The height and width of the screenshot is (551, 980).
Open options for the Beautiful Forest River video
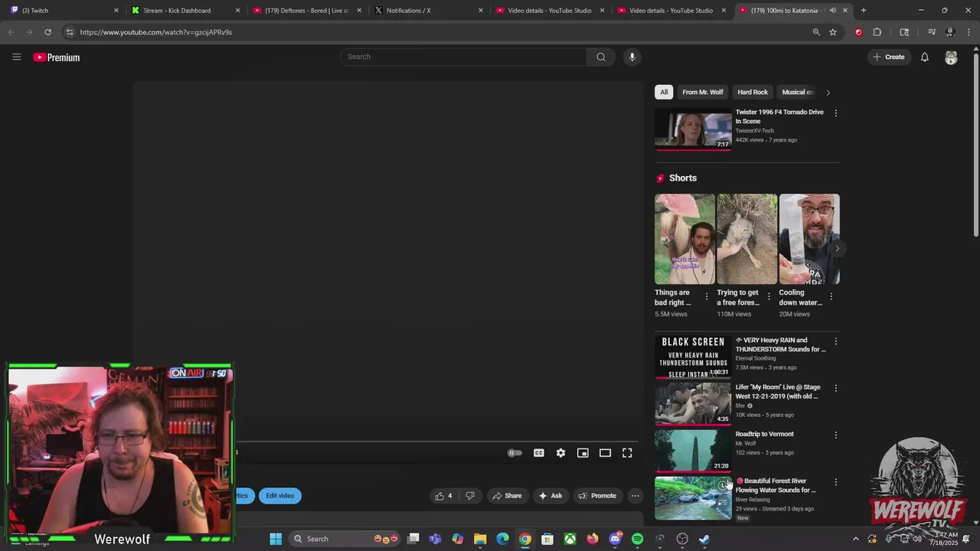(x=835, y=482)
